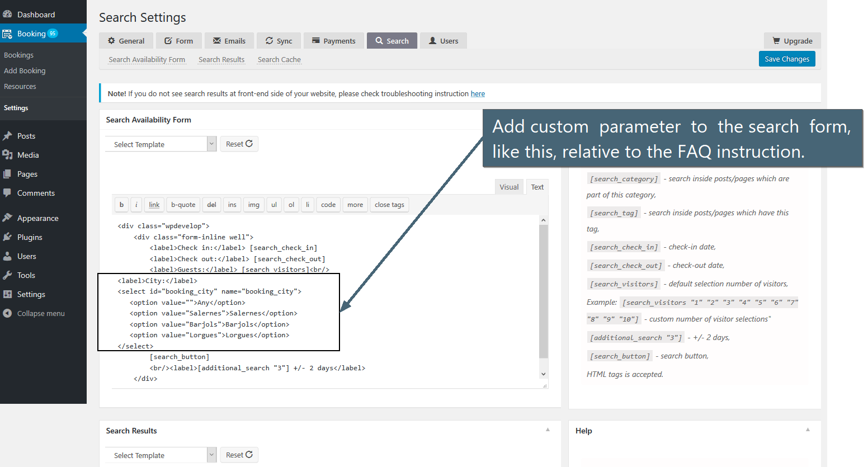The image size is (868, 467).
Task: Click Save Changes button
Action: 787,59
